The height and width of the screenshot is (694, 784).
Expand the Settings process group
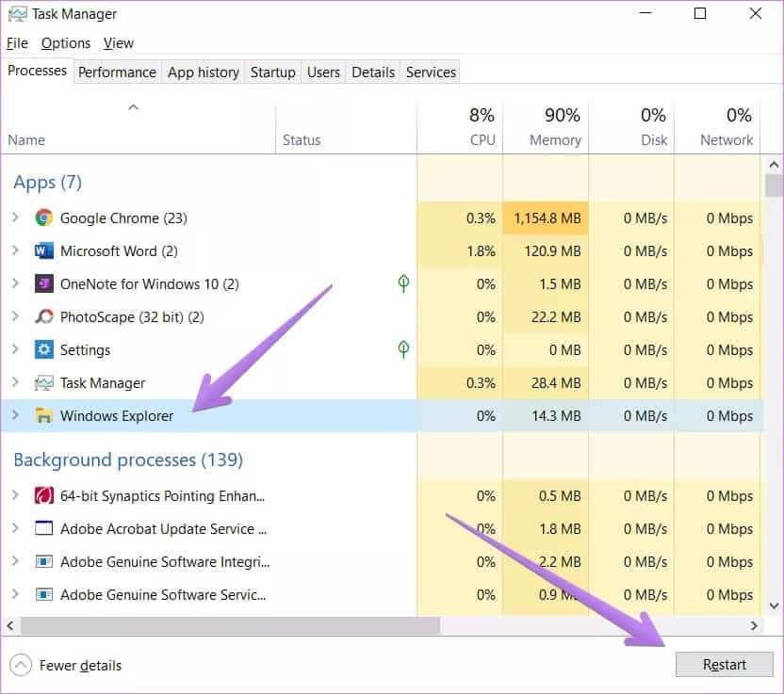tap(15, 349)
